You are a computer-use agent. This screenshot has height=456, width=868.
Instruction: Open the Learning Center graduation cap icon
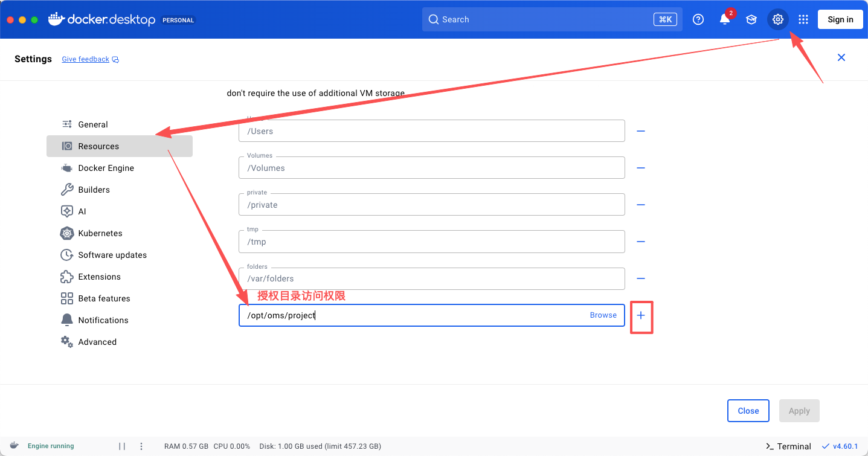point(751,19)
